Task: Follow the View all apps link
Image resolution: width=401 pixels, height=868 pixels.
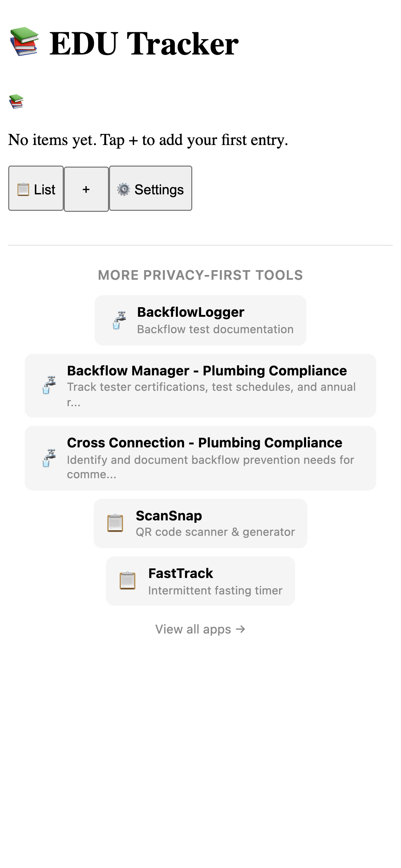Action: 200,629
